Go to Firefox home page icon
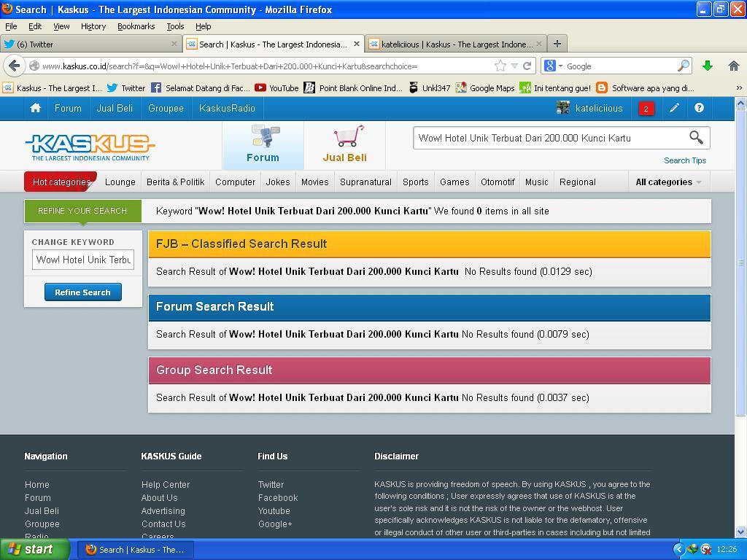The height and width of the screenshot is (560, 747). pos(734,66)
